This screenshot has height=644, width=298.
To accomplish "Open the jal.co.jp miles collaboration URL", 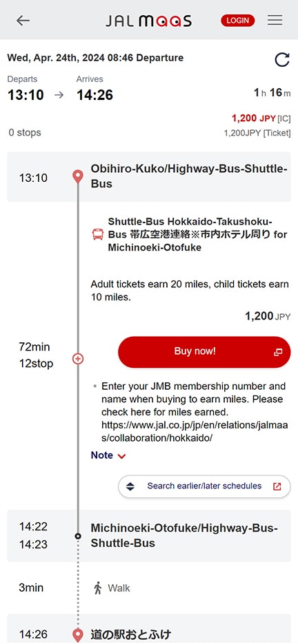I will click(x=195, y=431).
